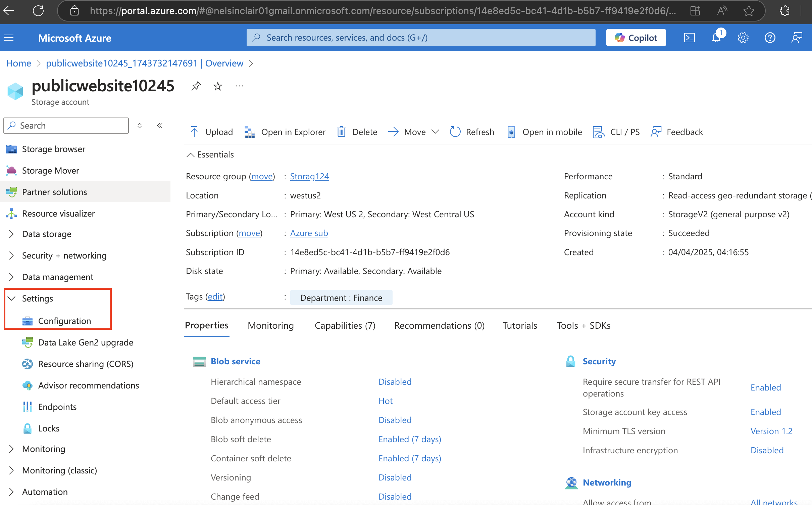Screen dimensions: 812x505
Task: Click the Upload toolbar button
Action: [x=211, y=132]
